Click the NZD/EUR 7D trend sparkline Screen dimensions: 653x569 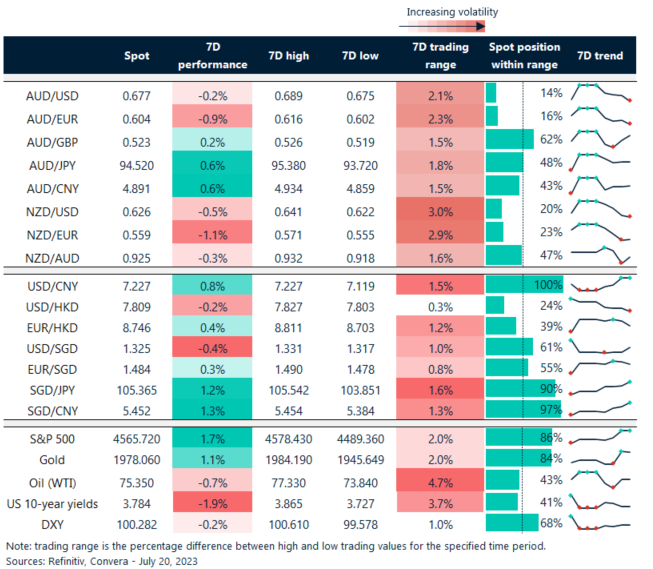point(601,231)
